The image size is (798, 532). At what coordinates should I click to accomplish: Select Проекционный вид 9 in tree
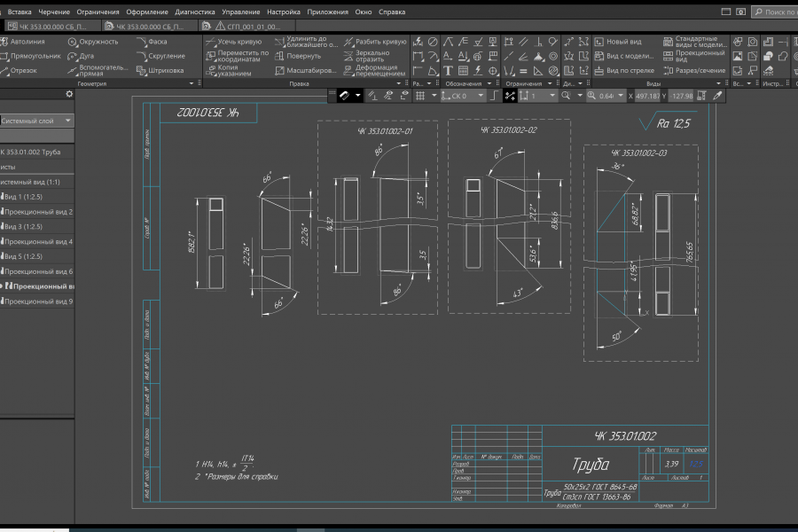[x=37, y=301]
